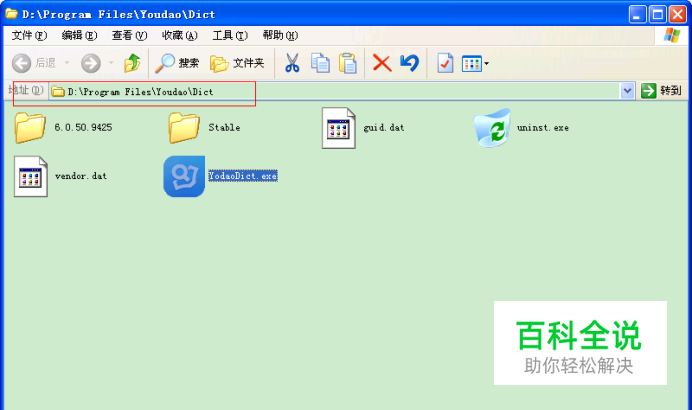The height and width of the screenshot is (410, 692).
Task: Click the 6.0.50.9425 folder name
Action: 83,128
